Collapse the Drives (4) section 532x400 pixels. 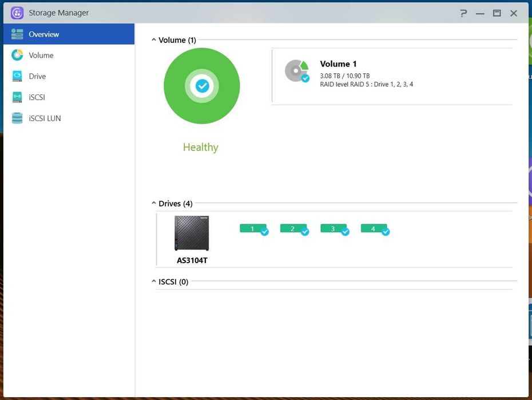[x=154, y=203]
